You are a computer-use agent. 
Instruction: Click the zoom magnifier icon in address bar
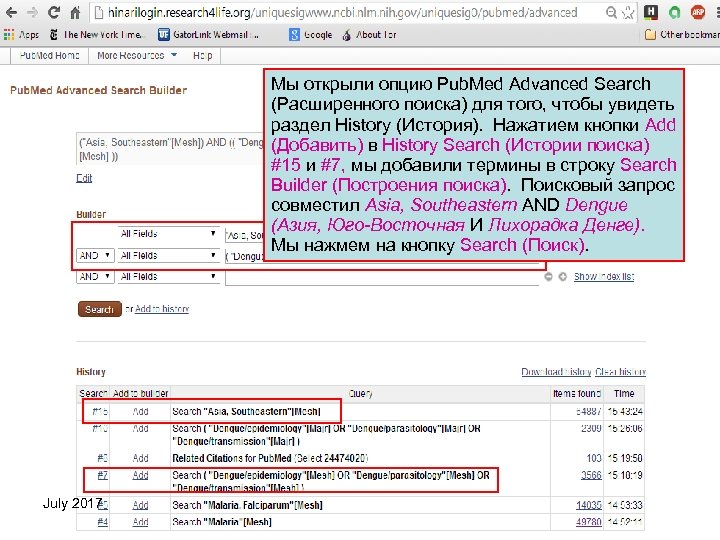point(611,13)
